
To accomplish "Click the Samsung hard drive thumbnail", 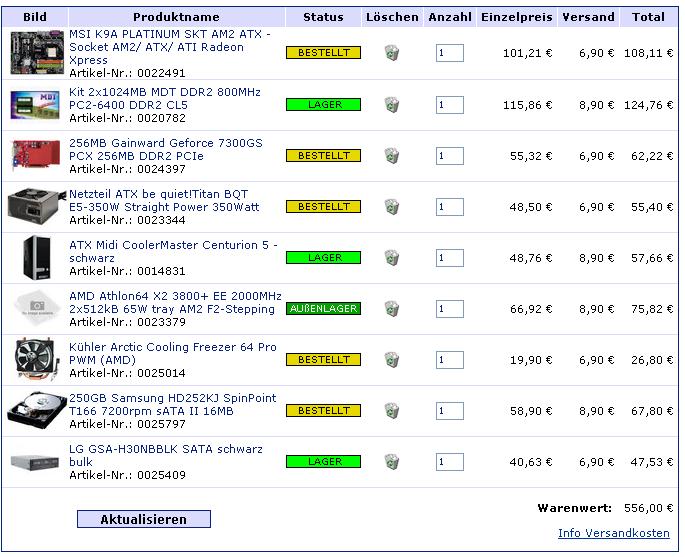I will [37, 410].
